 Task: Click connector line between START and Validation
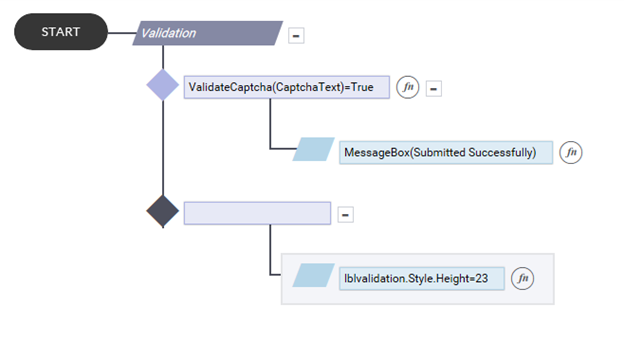(x=122, y=33)
